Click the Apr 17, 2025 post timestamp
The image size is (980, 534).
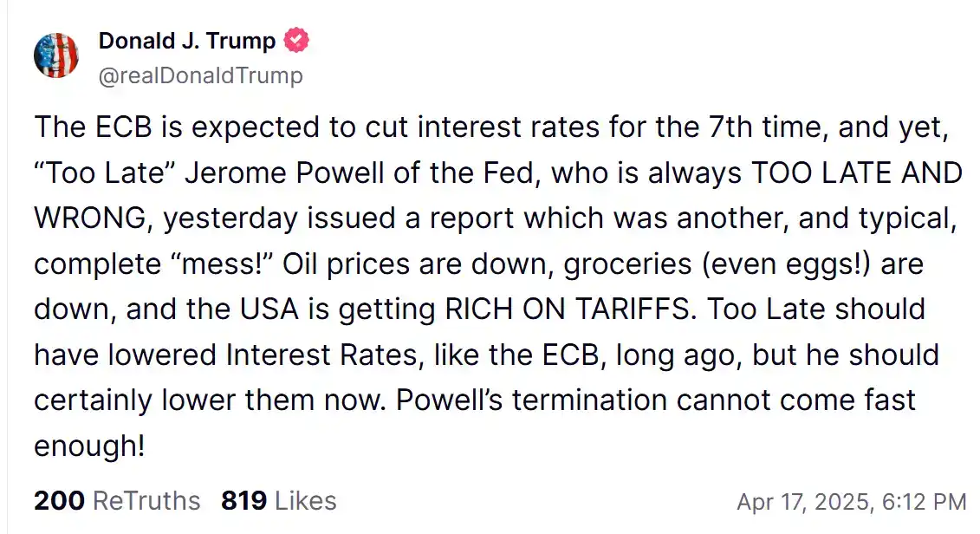click(850, 501)
